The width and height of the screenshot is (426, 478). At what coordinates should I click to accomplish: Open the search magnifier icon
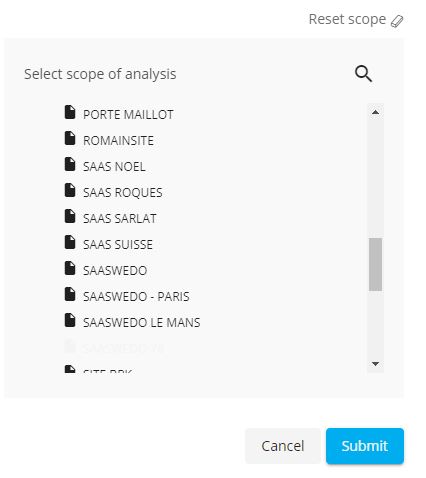(x=363, y=74)
